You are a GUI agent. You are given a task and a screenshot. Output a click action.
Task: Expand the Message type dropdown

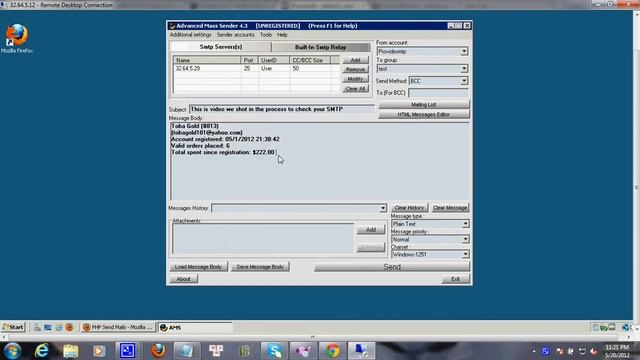[465, 224]
